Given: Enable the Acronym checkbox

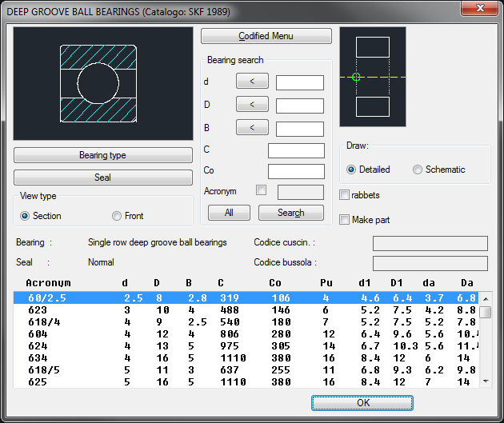Looking at the screenshot, I should 261,190.
